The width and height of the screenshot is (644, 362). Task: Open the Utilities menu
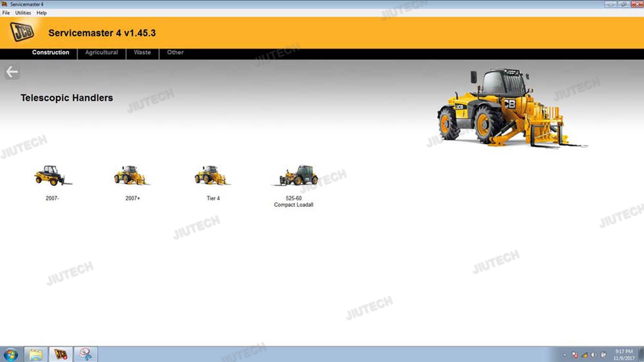pyautogui.click(x=23, y=13)
